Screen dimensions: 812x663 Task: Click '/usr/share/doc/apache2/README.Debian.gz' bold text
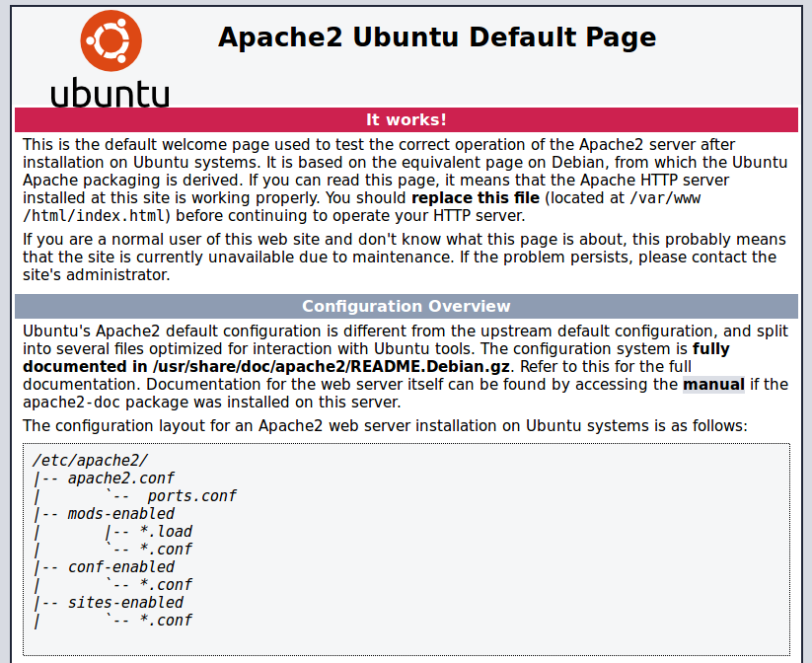331,367
